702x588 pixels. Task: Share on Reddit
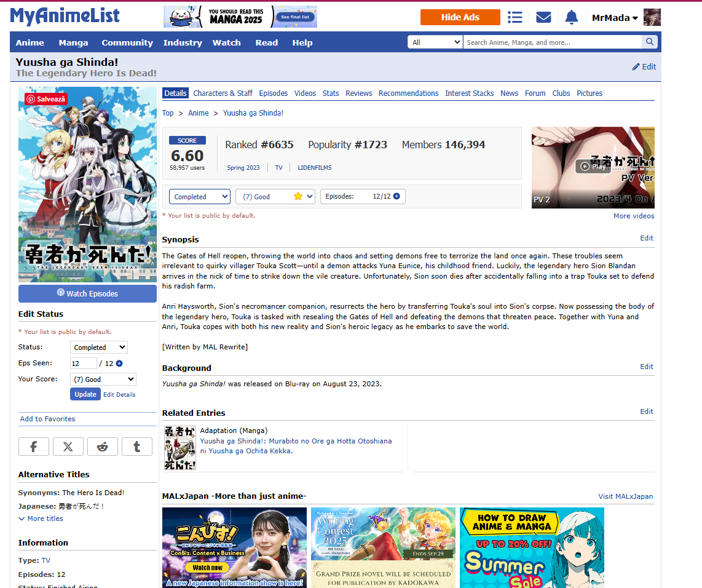coord(103,447)
